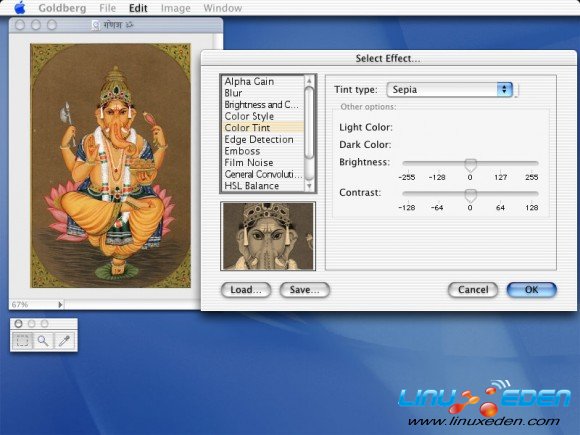580x435 pixels.
Task: Select Color Tint effect
Action: coord(263,128)
